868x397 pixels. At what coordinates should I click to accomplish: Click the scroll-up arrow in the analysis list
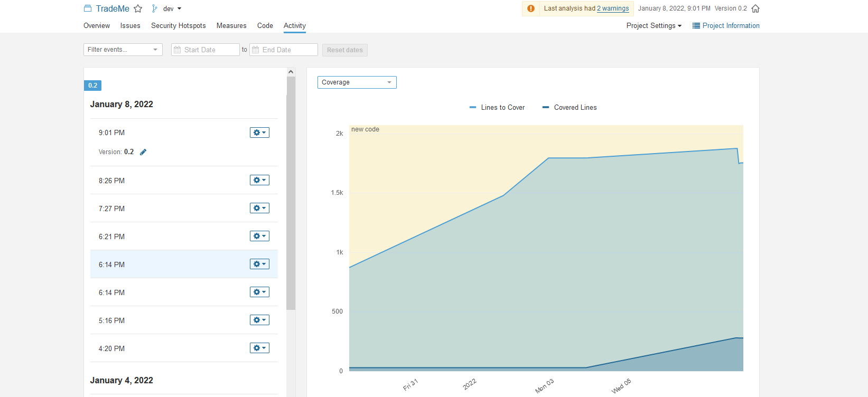click(291, 72)
